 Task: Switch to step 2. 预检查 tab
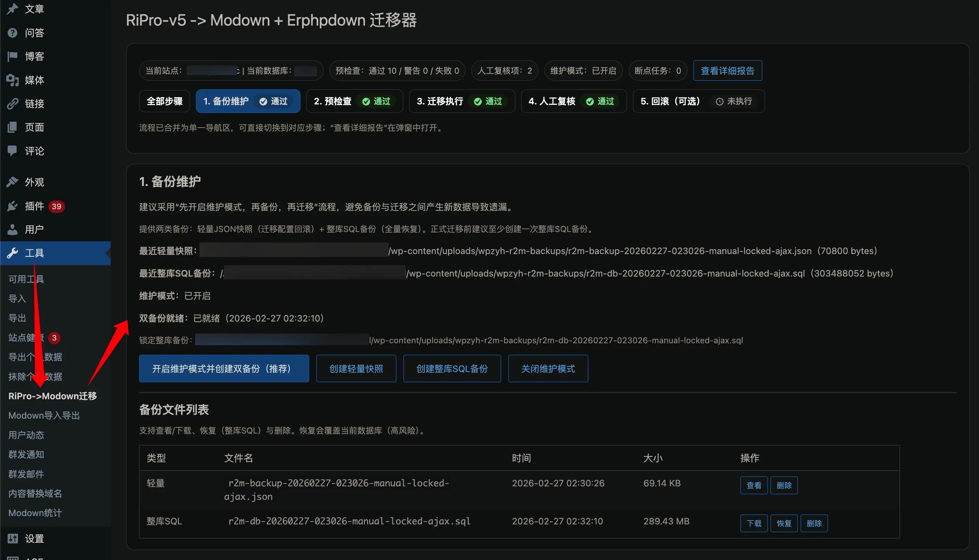point(355,101)
